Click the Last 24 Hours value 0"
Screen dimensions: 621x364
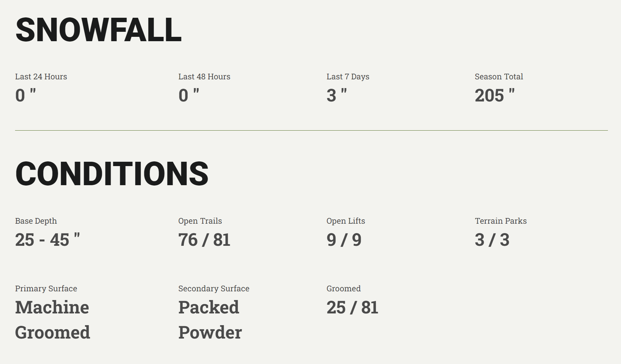pos(25,95)
